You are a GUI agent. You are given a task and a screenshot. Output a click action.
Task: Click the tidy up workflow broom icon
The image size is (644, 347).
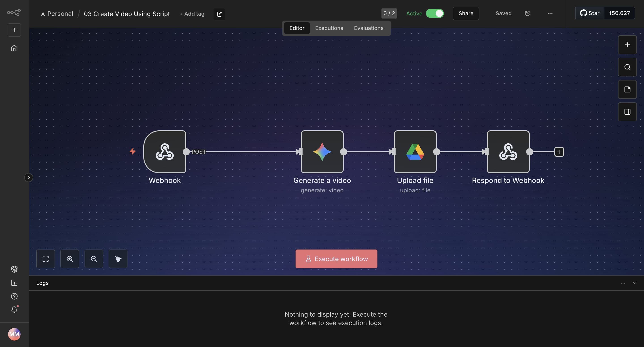point(118,259)
